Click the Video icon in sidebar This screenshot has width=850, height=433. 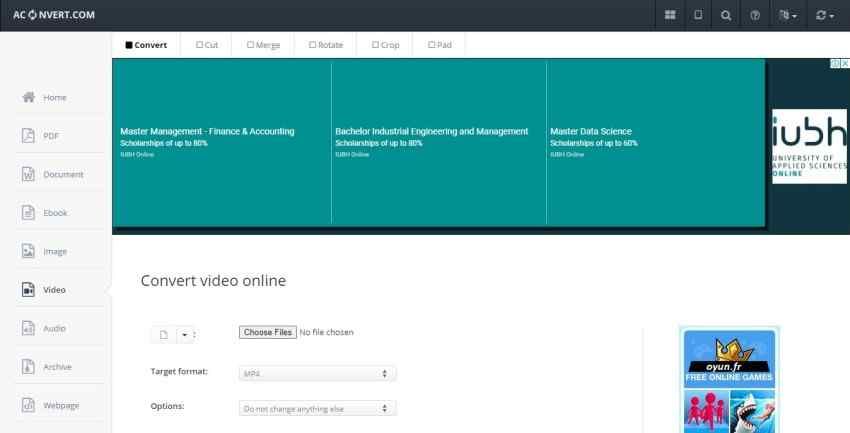tap(28, 289)
